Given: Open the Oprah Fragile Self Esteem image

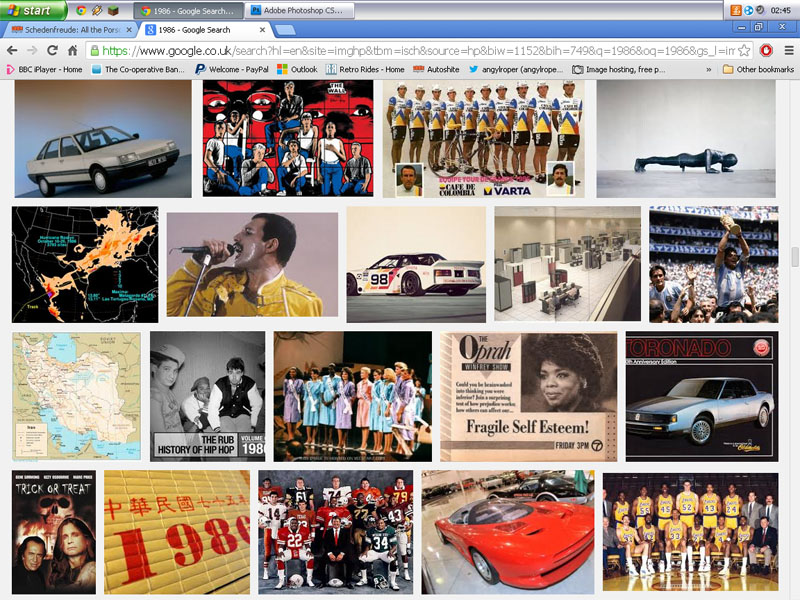Looking at the screenshot, I should coord(529,396).
